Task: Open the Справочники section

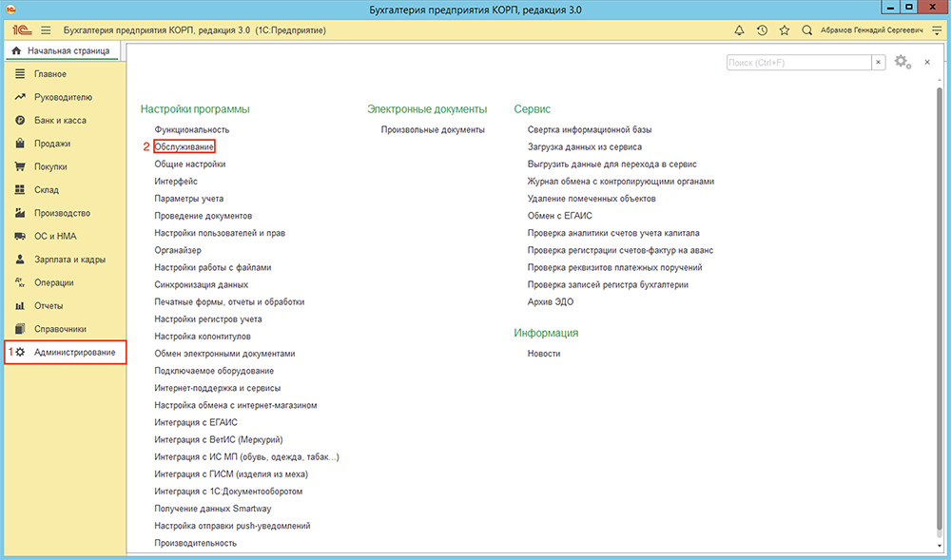Action: pyautogui.click(x=65, y=329)
